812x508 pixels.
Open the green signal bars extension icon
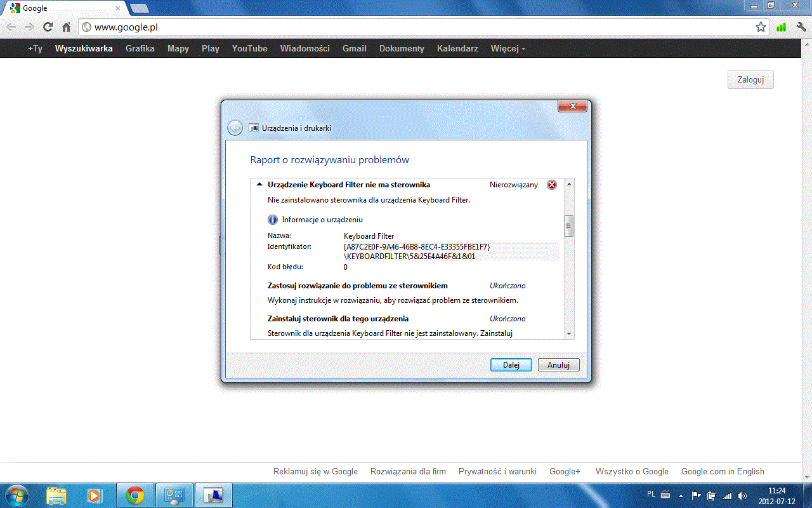coord(781,27)
